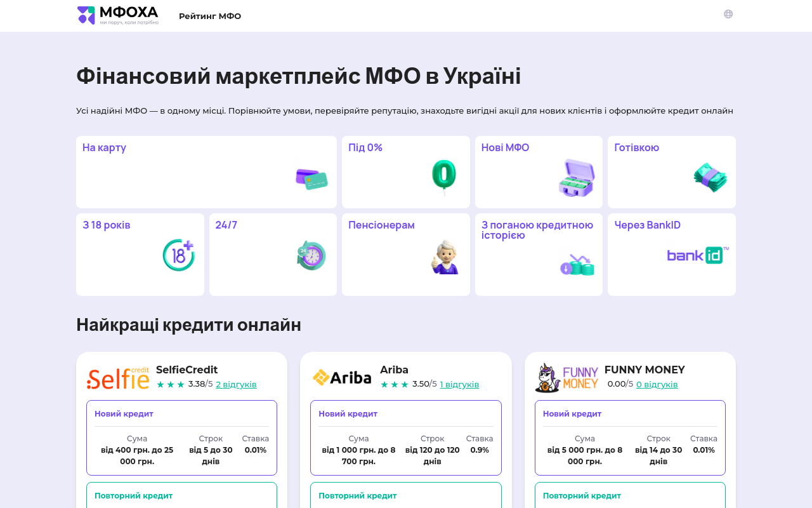Screen dimensions: 812x508
Task: Select SelfieCredit Повторний кредит heading
Action: (133, 495)
